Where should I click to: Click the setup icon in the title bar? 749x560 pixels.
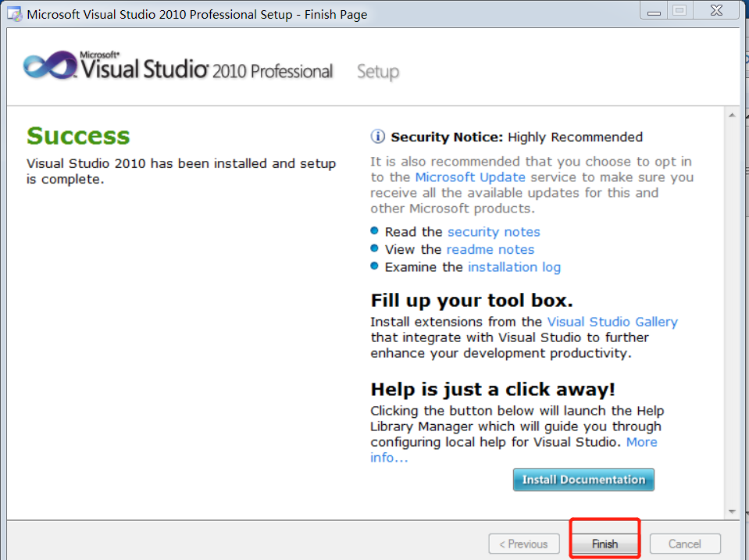click(x=14, y=13)
